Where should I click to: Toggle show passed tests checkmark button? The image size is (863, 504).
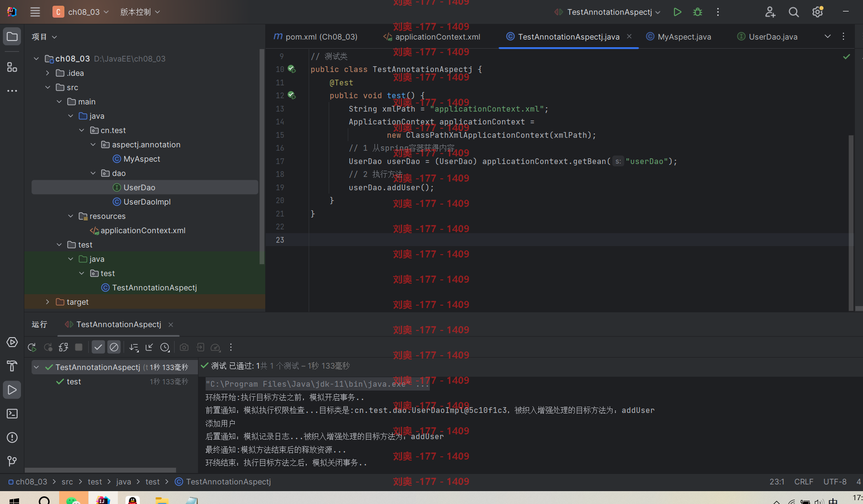click(98, 348)
